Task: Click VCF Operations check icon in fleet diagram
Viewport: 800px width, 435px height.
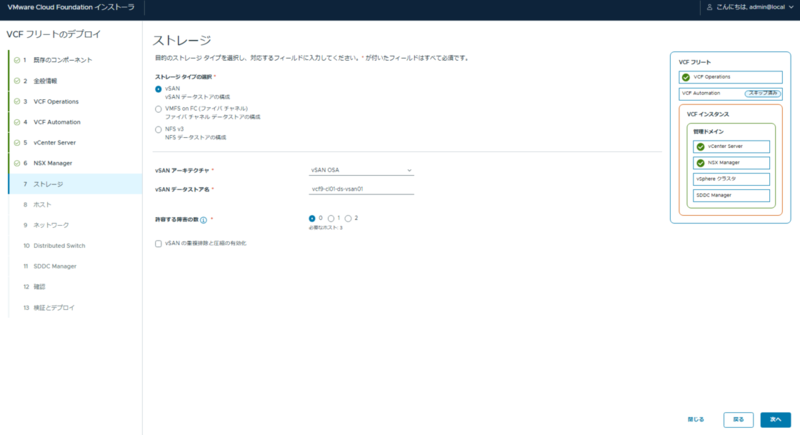Action: pyautogui.click(x=686, y=78)
